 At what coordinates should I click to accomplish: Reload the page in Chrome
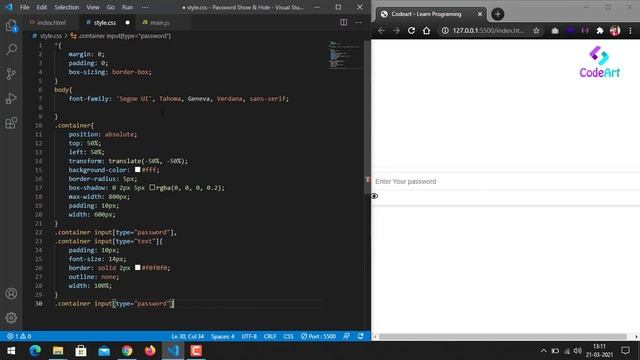[x=411, y=31]
